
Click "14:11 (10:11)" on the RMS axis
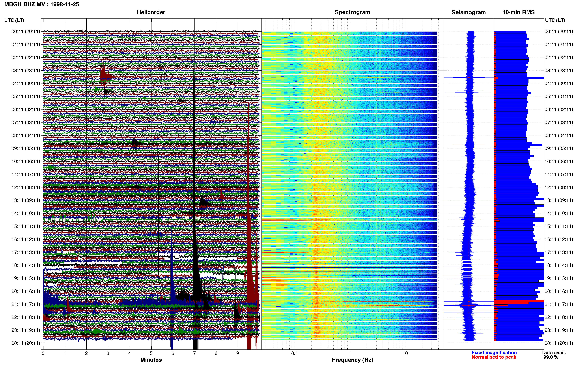pos(559,213)
